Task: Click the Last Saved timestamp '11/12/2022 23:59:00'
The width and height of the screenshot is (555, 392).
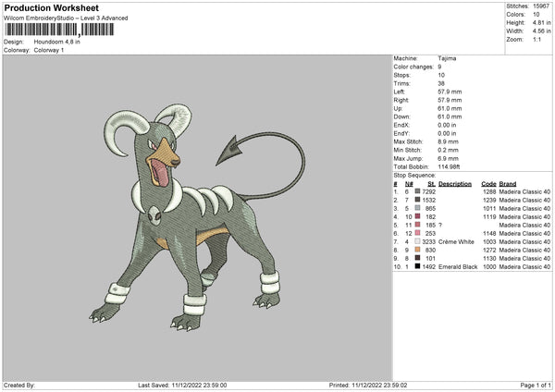Action: coord(199,386)
